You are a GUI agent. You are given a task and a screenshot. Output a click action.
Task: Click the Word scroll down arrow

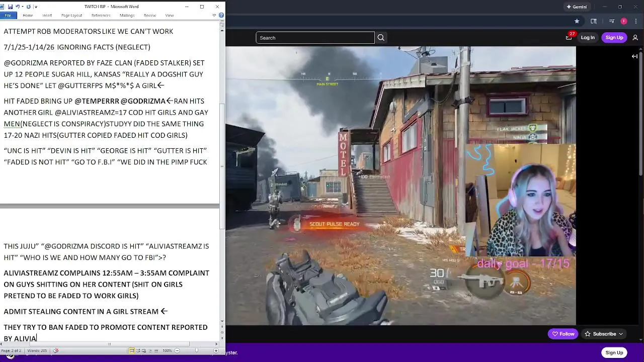click(x=222, y=321)
